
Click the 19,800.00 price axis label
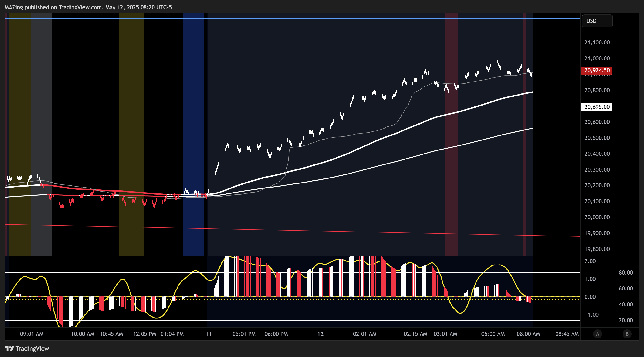597,249
